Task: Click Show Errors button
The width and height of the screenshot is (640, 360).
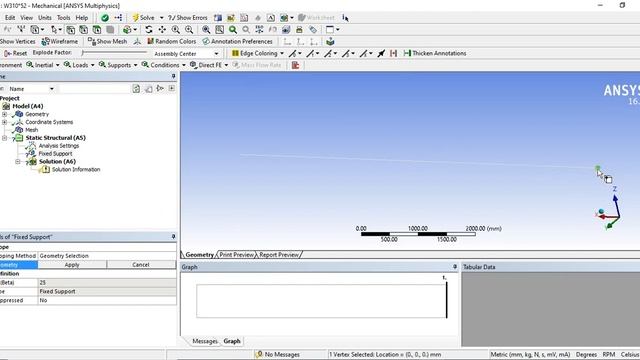Action: (188, 18)
